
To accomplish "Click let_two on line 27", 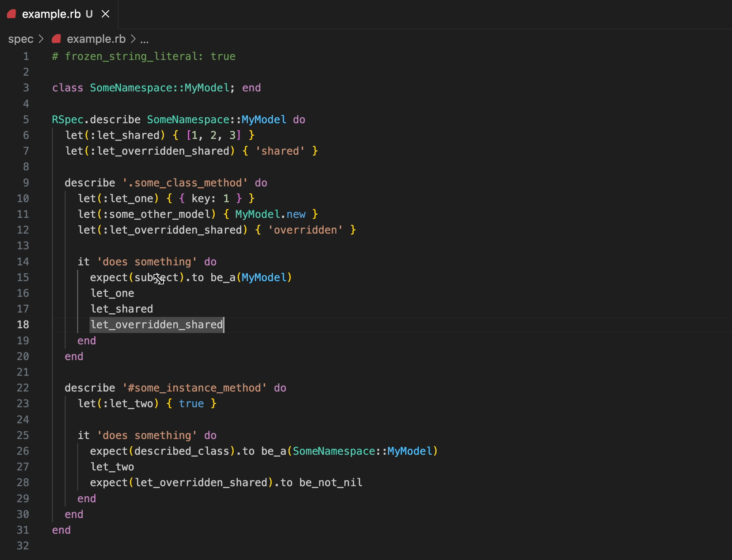I will 112,467.
